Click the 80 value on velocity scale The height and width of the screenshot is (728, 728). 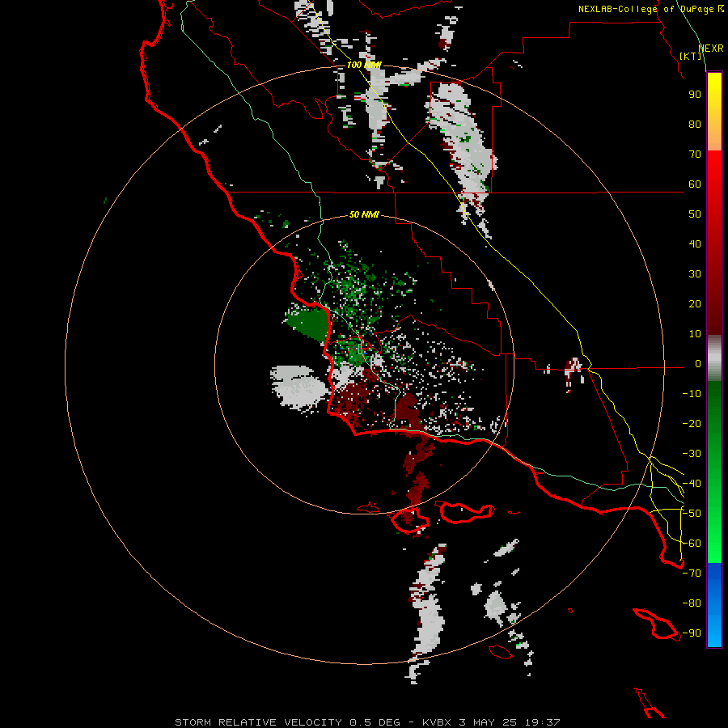coord(695,124)
